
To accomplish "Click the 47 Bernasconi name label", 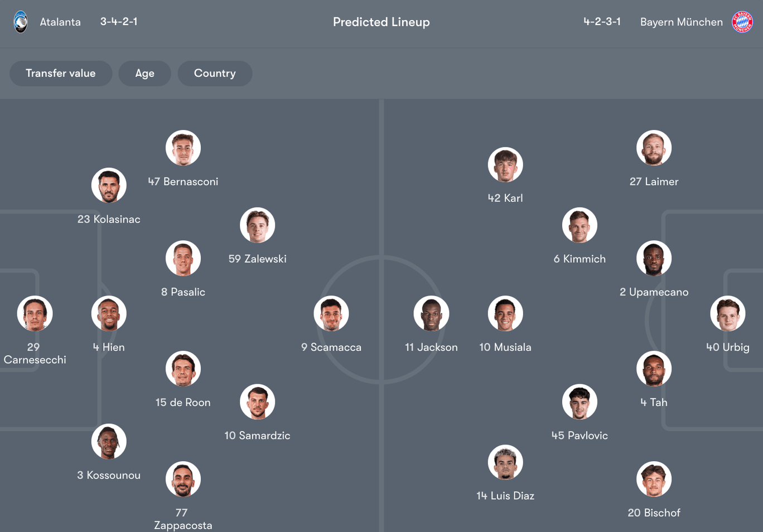I will [x=183, y=181].
